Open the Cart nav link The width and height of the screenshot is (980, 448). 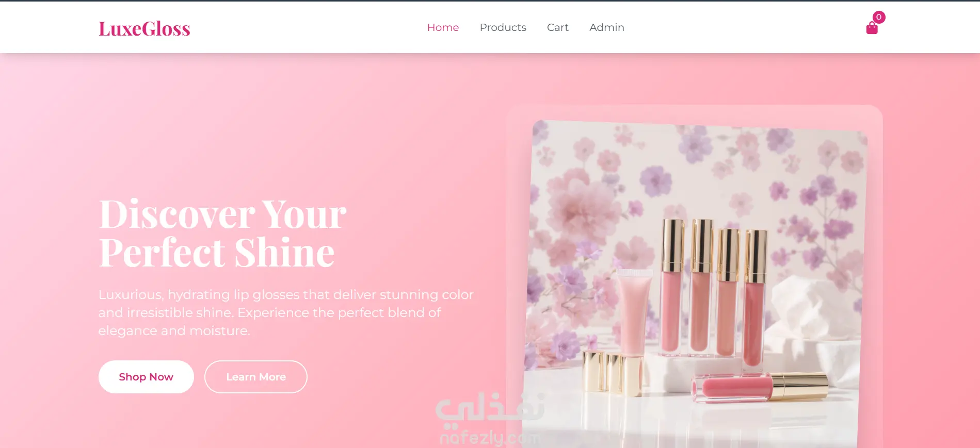558,27
